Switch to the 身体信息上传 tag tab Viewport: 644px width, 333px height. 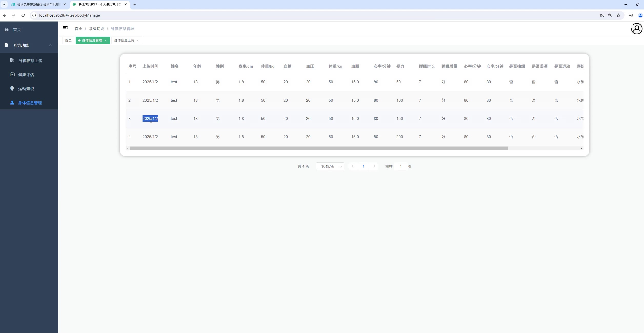click(124, 40)
